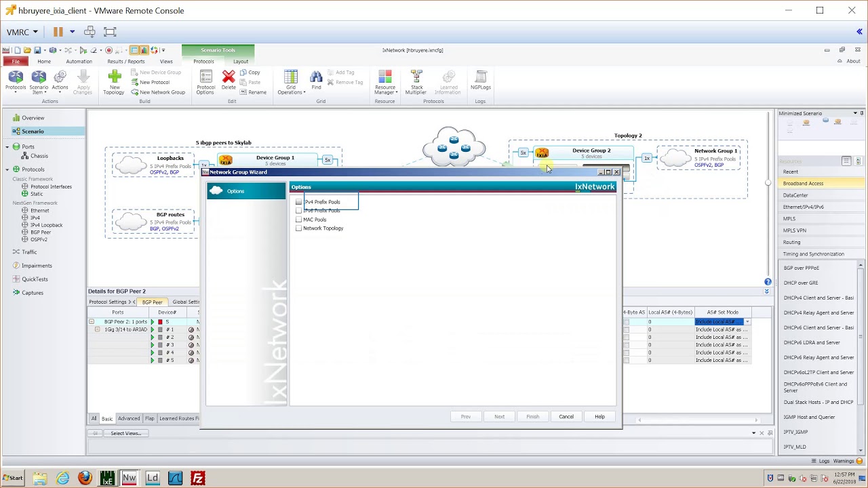Click Rename in the Edit group
Screen dimensions: 868x488
point(253,92)
